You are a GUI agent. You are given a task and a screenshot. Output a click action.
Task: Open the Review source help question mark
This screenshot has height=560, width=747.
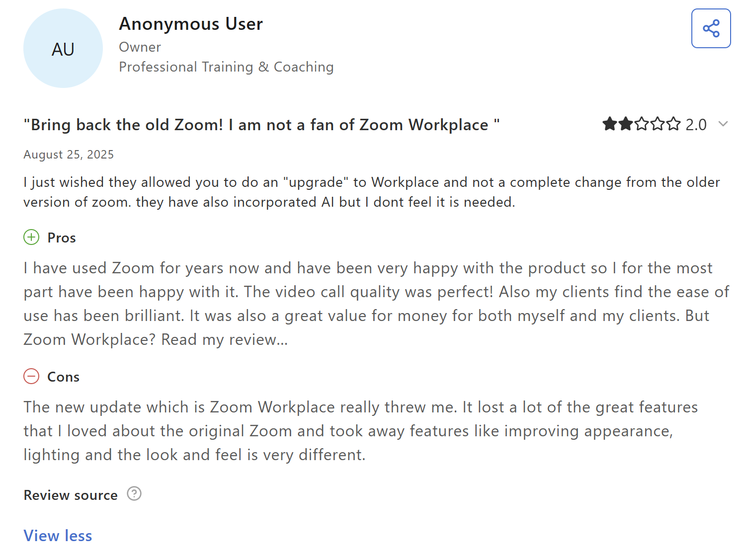134,494
